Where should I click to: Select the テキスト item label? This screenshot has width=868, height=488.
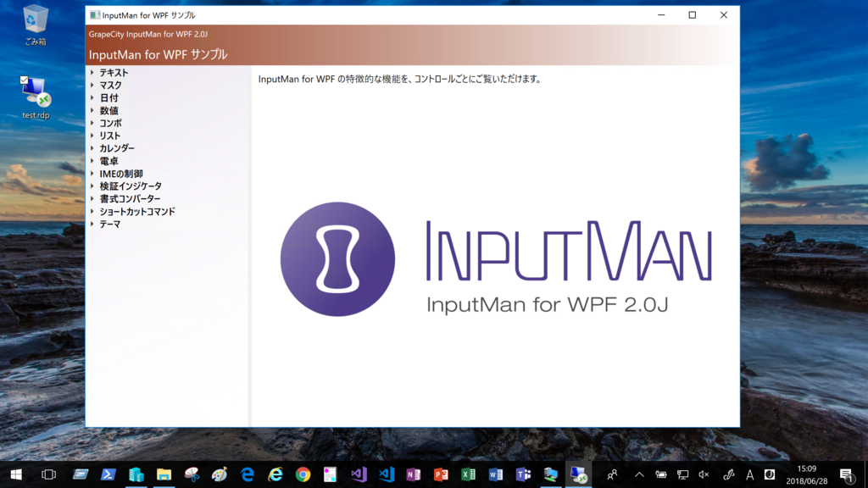tap(114, 73)
